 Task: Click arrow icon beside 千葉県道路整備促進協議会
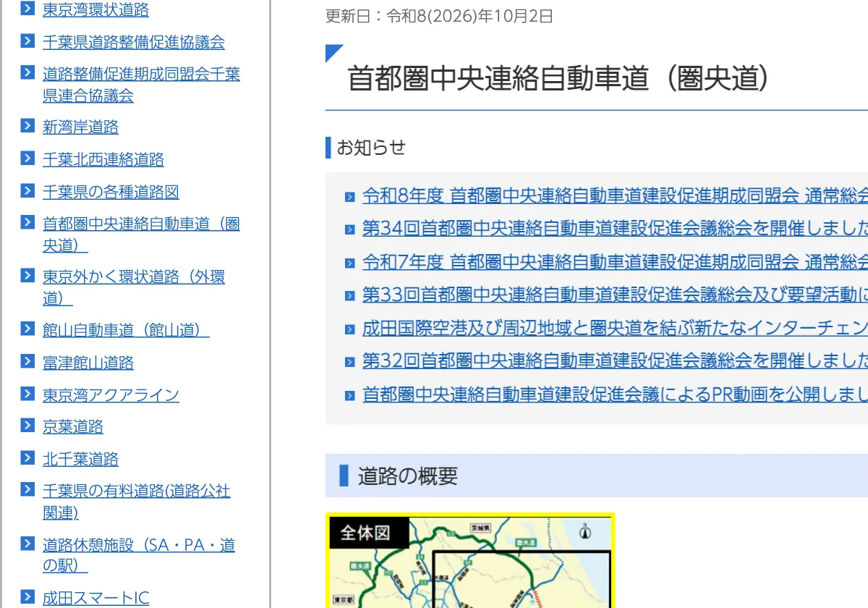point(27,41)
